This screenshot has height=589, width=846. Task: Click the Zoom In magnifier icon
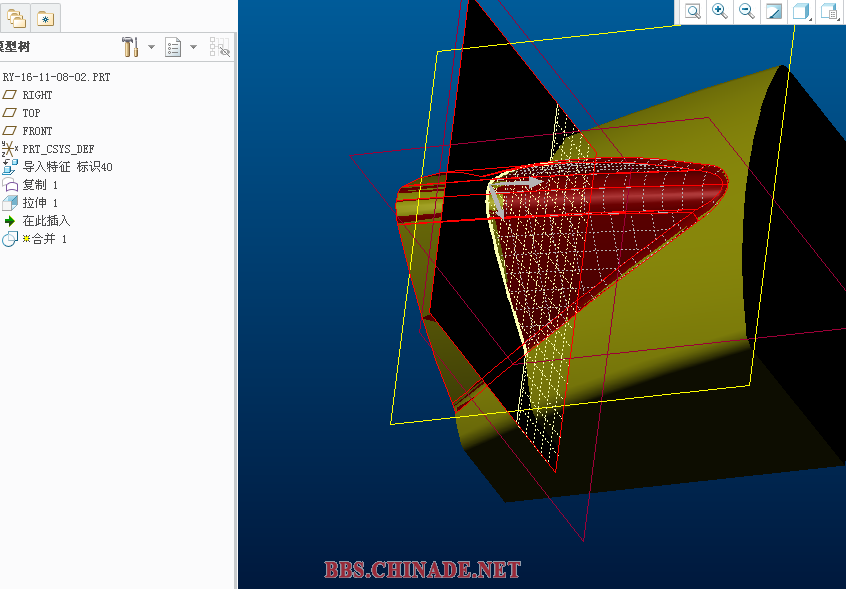pos(720,11)
